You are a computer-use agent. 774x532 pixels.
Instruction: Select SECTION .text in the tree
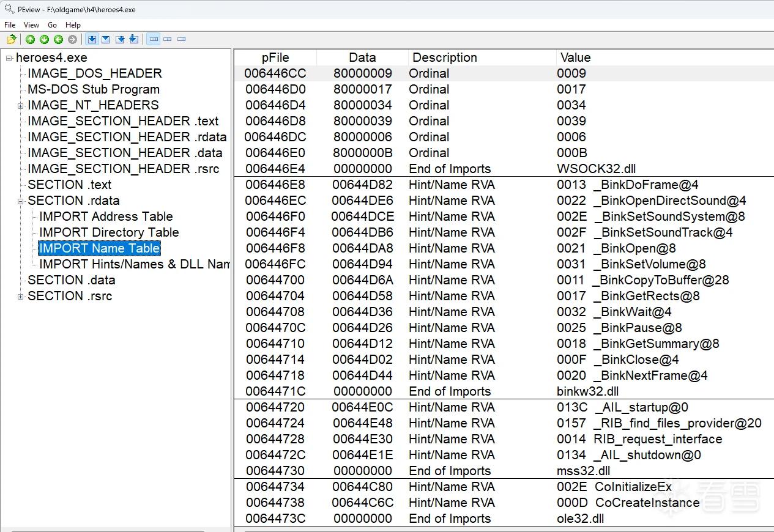(x=70, y=185)
